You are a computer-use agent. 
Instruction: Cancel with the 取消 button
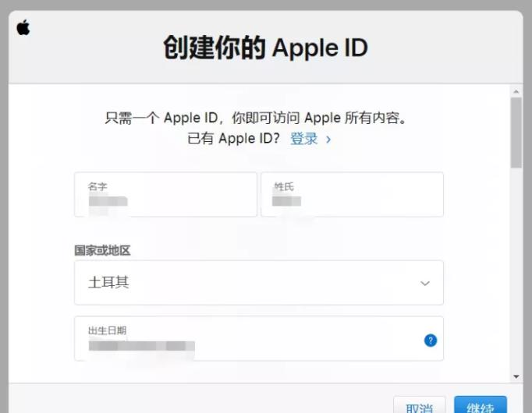tap(420, 406)
